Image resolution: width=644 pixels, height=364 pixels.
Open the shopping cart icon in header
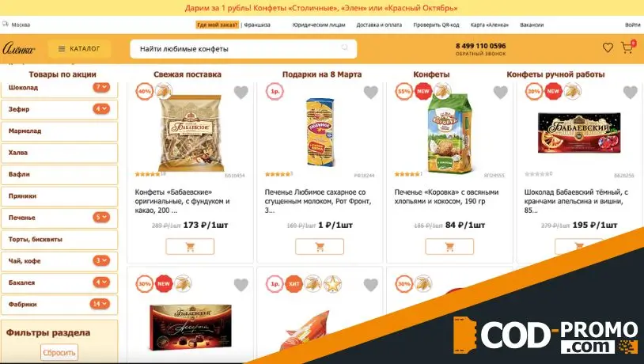pyautogui.click(x=627, y=48)
